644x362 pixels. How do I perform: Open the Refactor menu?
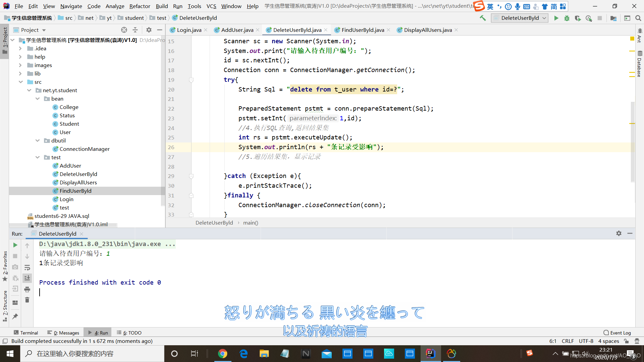(x=140, y=6)
